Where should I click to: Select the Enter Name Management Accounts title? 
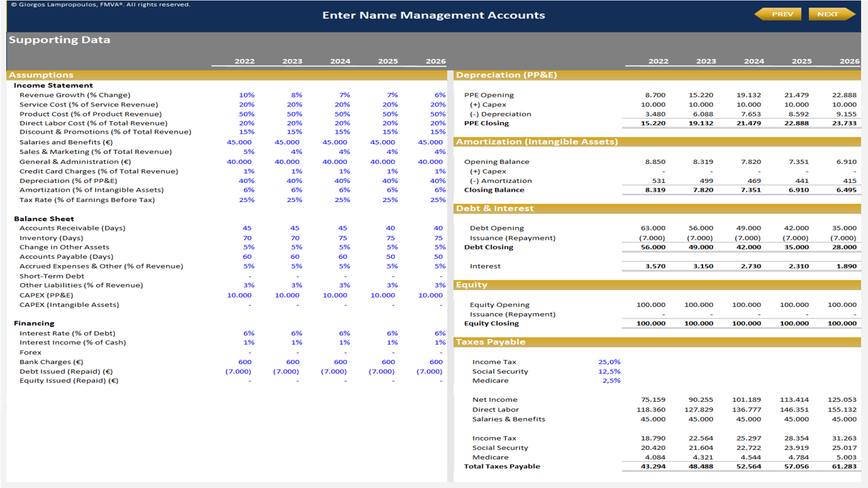point(433,15)
